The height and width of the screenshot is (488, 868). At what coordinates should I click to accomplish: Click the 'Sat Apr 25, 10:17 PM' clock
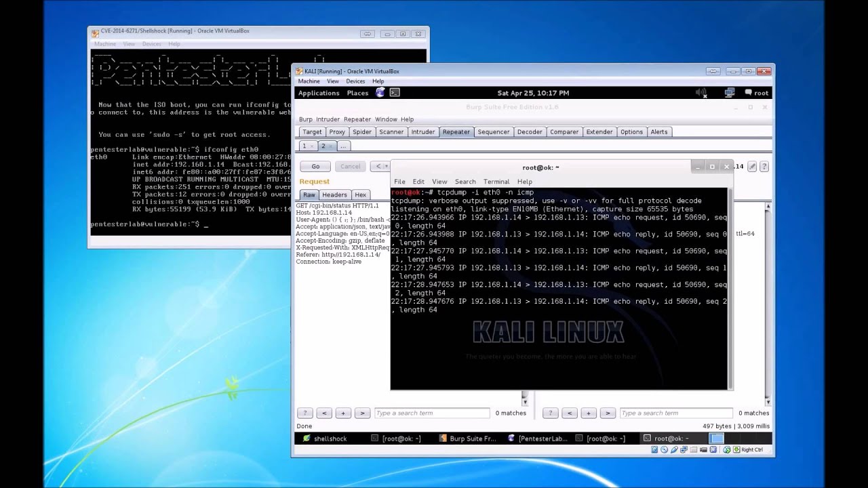(533, 93)
